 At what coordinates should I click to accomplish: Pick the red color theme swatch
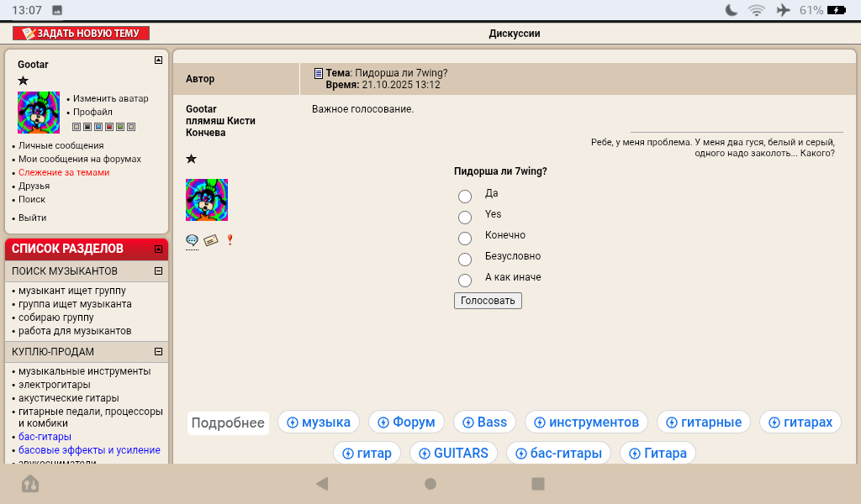(x=109, y=128)
